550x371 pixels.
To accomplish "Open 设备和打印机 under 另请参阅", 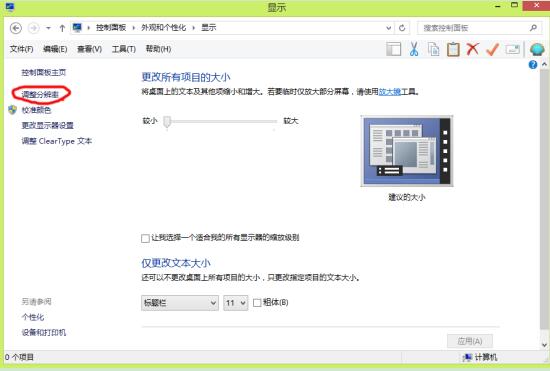I will click(44, 332).
